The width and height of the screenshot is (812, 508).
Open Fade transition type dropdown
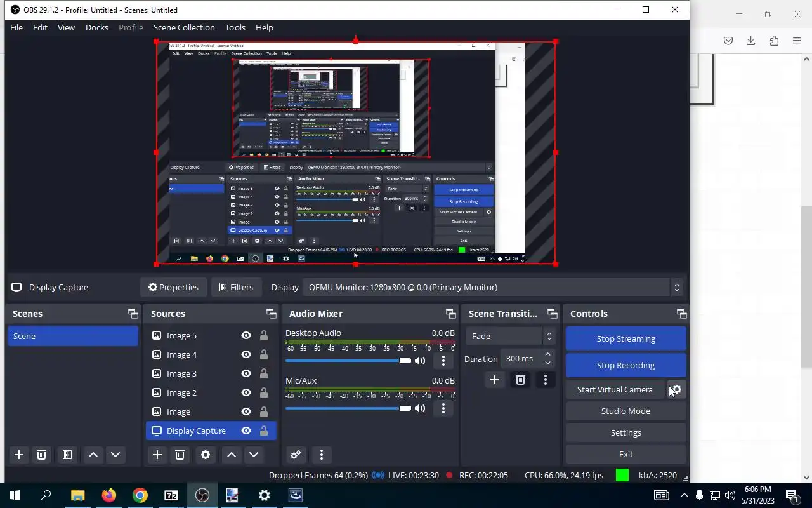pyautogui.click(x=511, y=336)
